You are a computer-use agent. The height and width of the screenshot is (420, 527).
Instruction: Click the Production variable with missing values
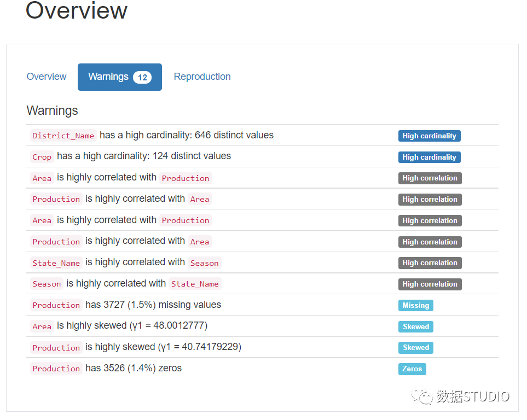click(x=56, y=305)
